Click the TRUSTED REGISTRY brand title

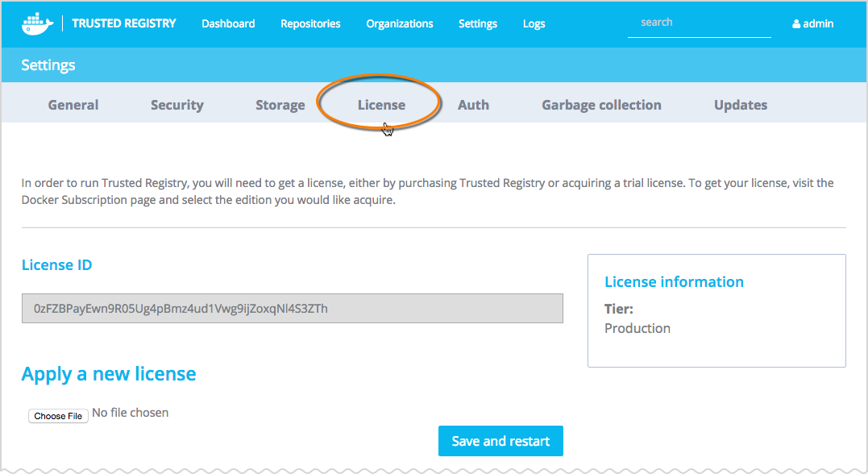(x=123, y=23)
